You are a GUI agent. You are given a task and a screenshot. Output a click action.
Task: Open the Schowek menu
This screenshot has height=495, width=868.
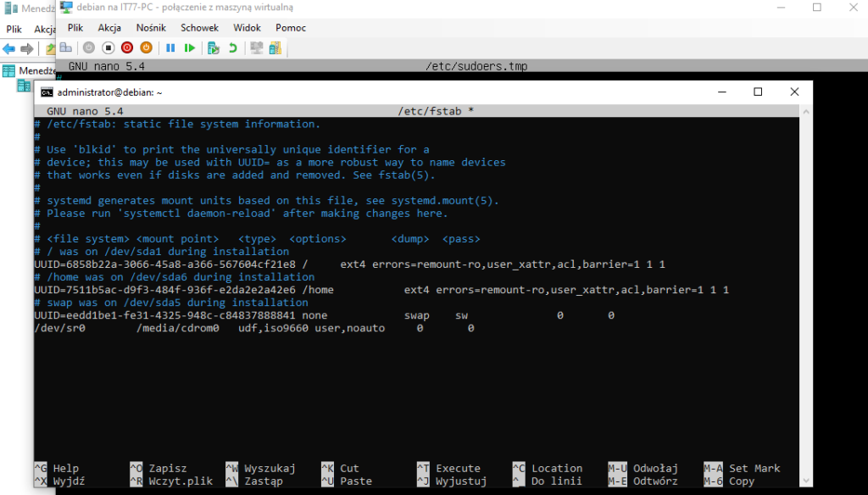pyautogui.click(x=199, y=28)
